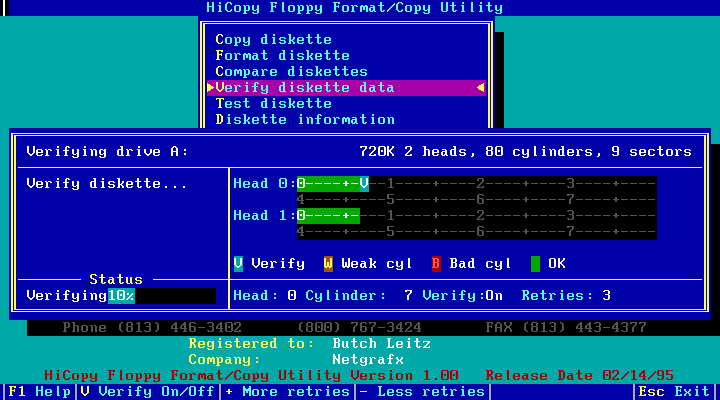Open the Compare diskettes option
720x400 pixels.
tap(292, 72)
